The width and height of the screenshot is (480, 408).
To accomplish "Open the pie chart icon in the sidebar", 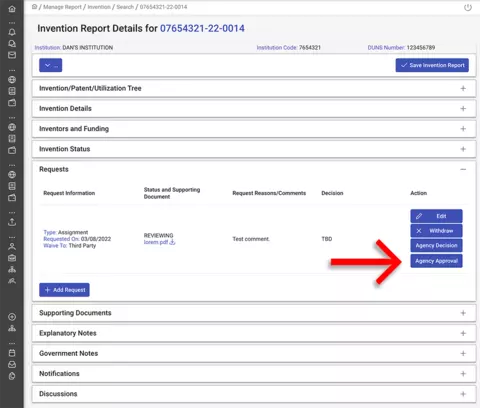I will [12, 376].
